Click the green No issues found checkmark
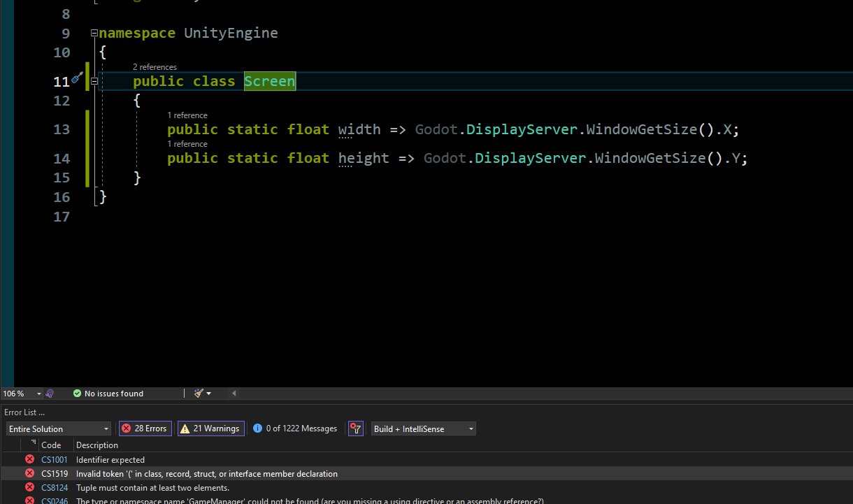Screen dimensions: 853x504 click(x=78, y=394)
